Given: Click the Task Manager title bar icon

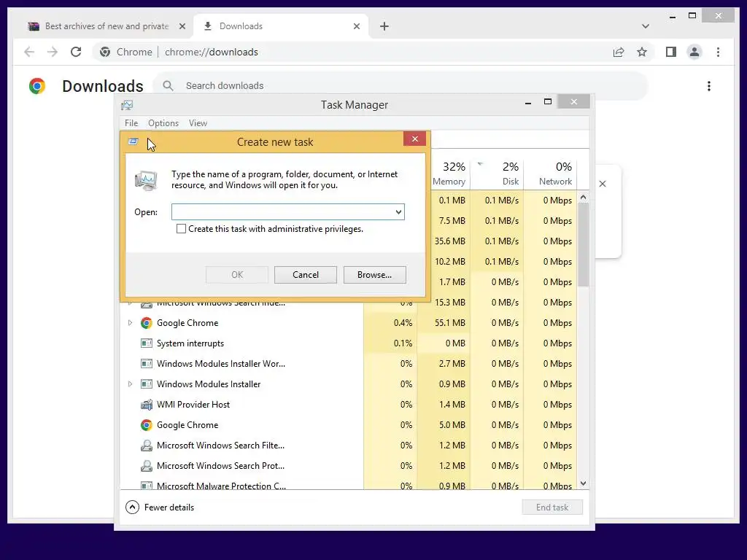Looking at the screenshot, I should [x=127, y=105].
